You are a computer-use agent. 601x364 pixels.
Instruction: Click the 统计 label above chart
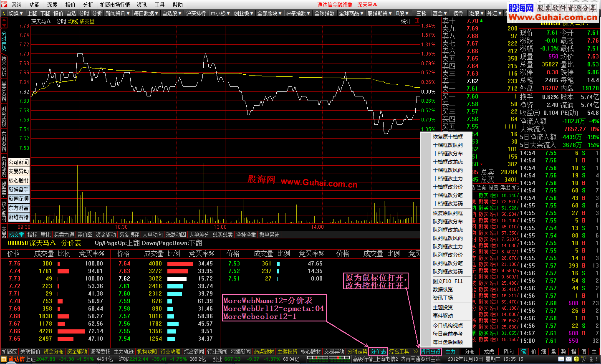pos(406,21)
